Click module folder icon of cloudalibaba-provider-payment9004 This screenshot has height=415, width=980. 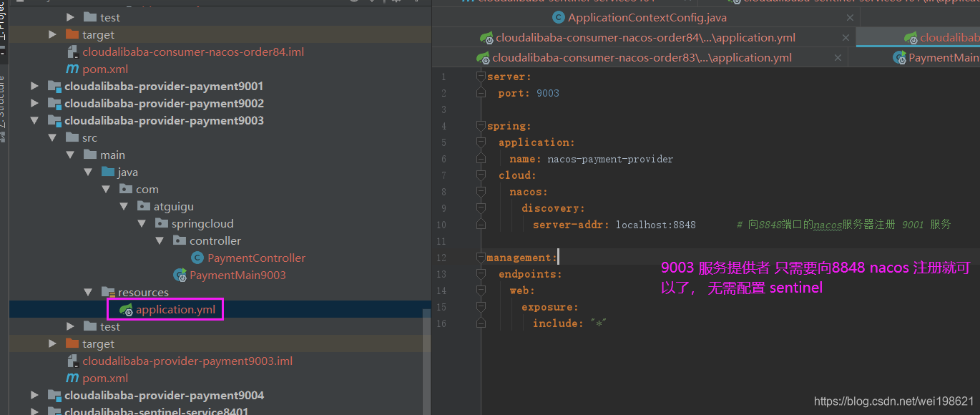[54, 396]
